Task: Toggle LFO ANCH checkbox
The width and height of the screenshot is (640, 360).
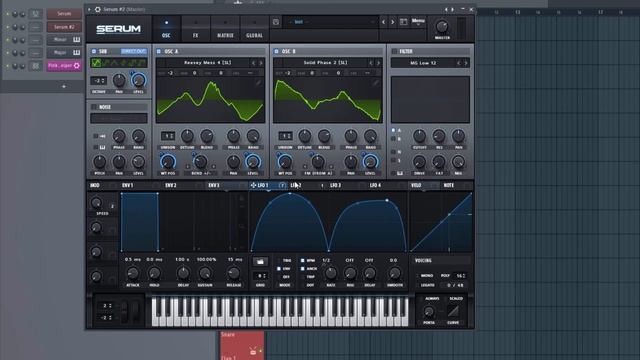Action: tap(302, 269)
